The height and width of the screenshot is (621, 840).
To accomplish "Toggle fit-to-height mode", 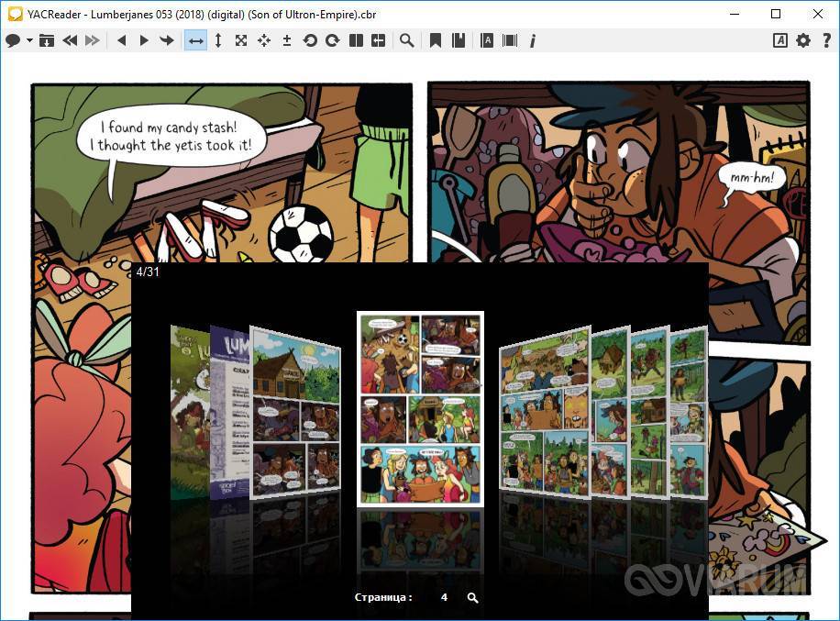I will 218,40.
